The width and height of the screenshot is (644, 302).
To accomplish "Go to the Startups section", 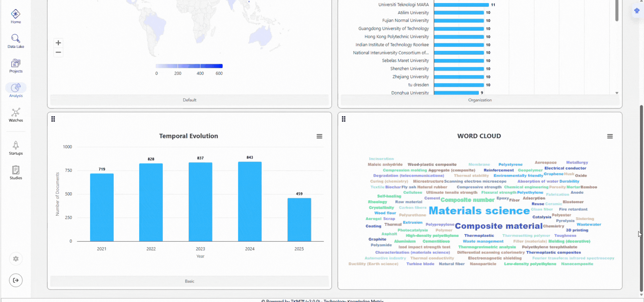I will (15, 147).
